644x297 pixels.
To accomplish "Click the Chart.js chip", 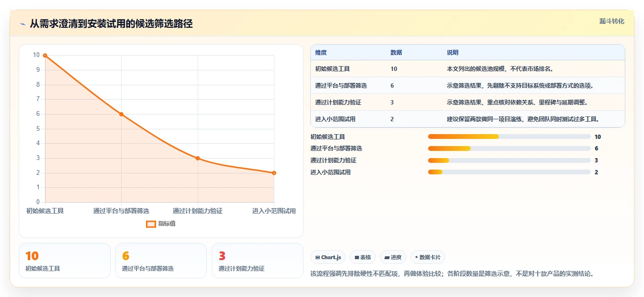I will pos(328,257).
